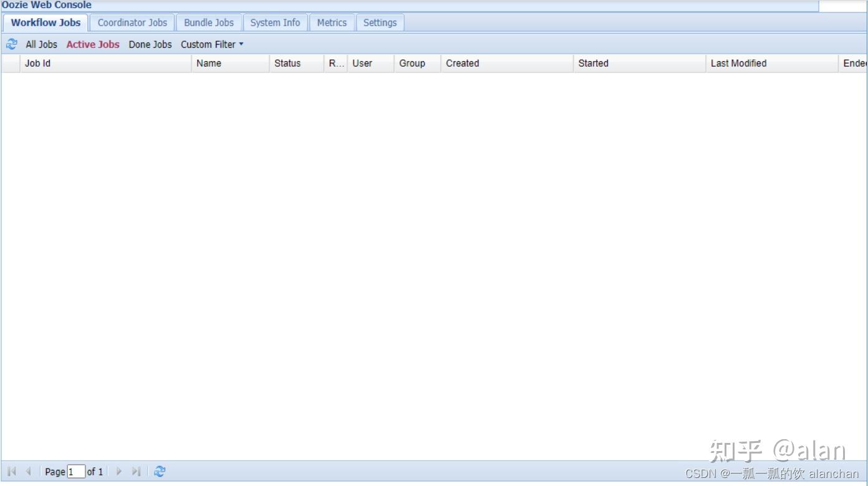Click inside the page number input field
Screen dimensions: 868x486
pos(75,471)
